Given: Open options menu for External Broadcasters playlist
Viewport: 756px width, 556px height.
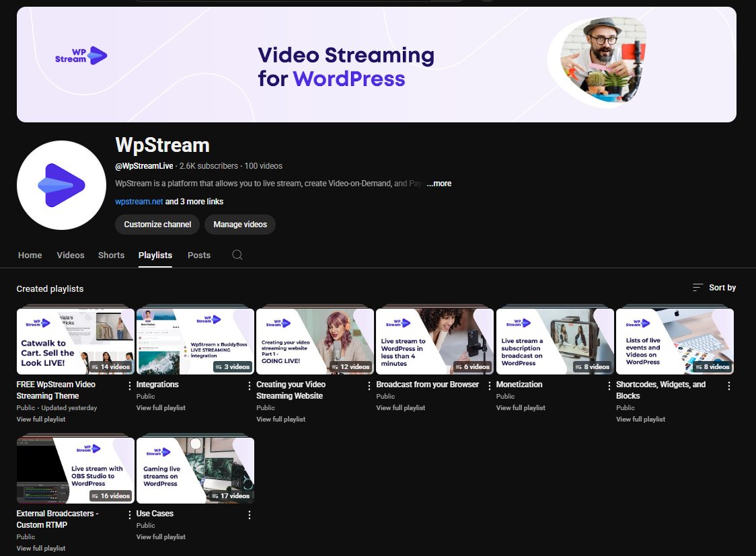Looking at the screenshot, I should [129, 514].
